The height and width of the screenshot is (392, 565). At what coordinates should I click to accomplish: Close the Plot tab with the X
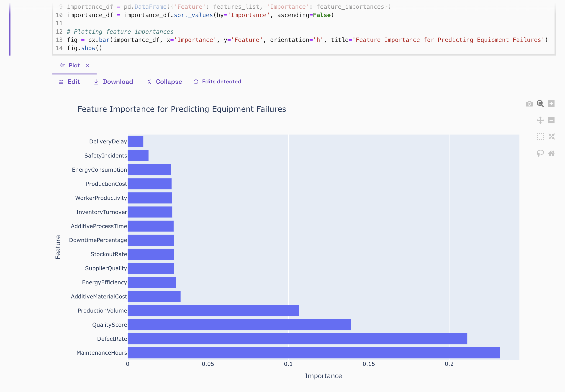(x=87, y=65)
